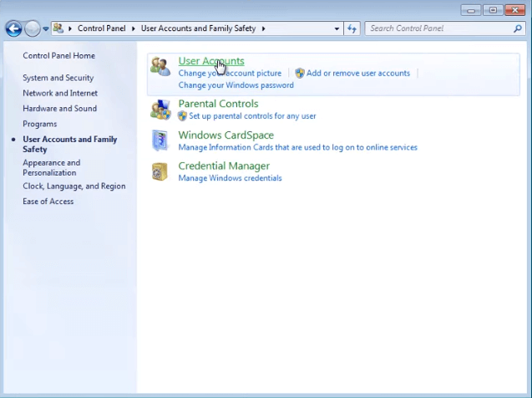
Task: Expand the address bar history dropdown
Action: click(x=337, y=28)
